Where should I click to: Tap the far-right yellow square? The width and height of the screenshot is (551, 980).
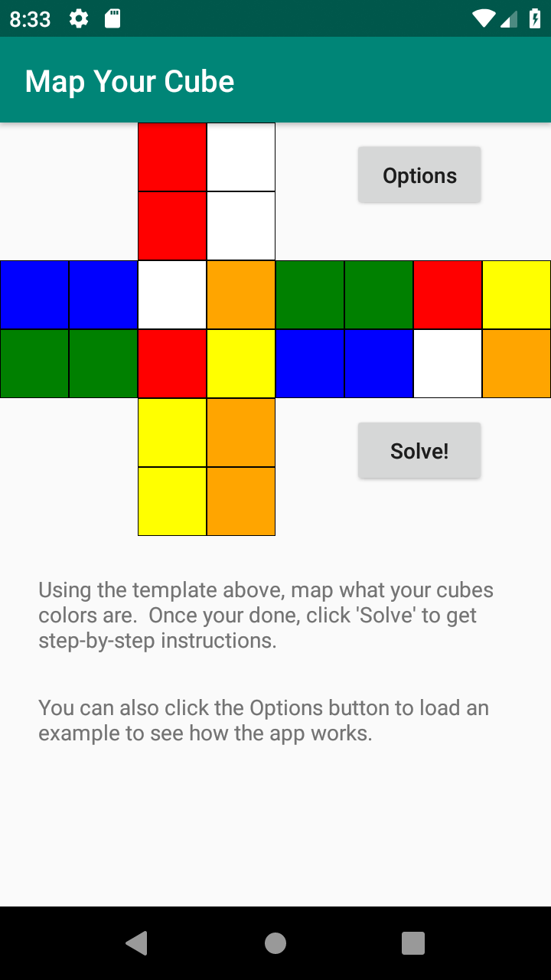(x=517, y=295)
